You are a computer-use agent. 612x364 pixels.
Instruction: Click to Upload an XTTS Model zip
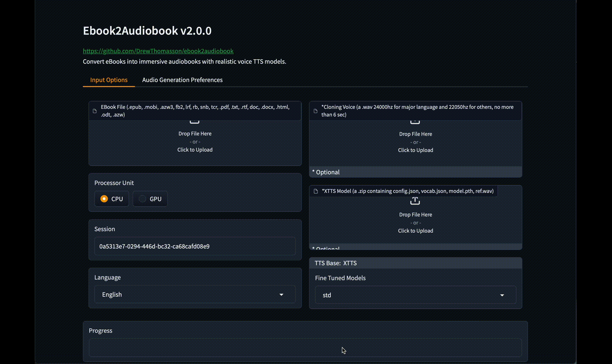tap(415, 231)
